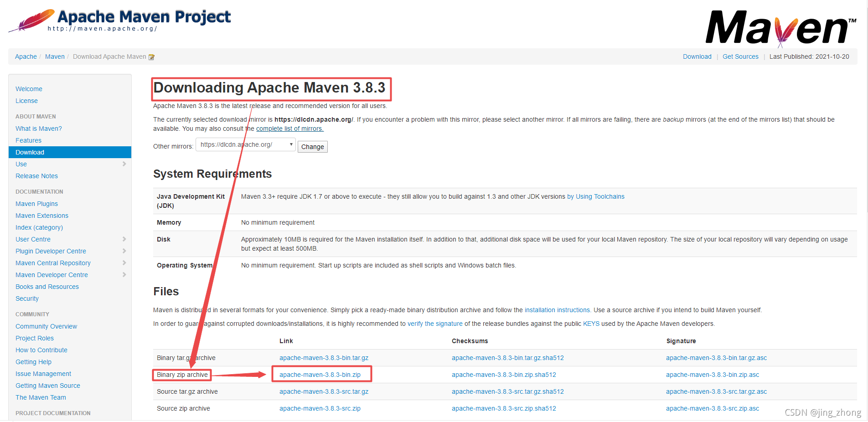The image size is (868, 422).
Task: Download apache-maven-3.8.3-bin.tar.gz
Action: (x=324, y=358)
